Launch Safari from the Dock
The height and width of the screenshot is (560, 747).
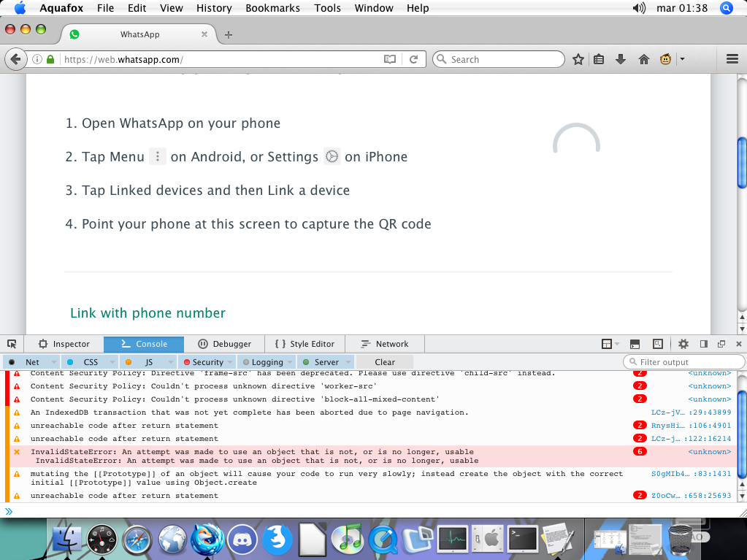pos(137,540)
